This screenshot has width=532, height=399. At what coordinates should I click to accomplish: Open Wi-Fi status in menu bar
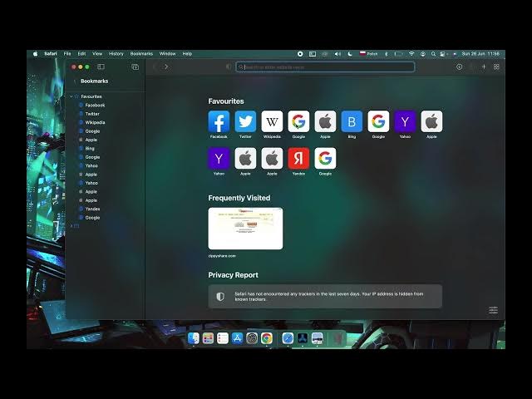coord(411,53)
